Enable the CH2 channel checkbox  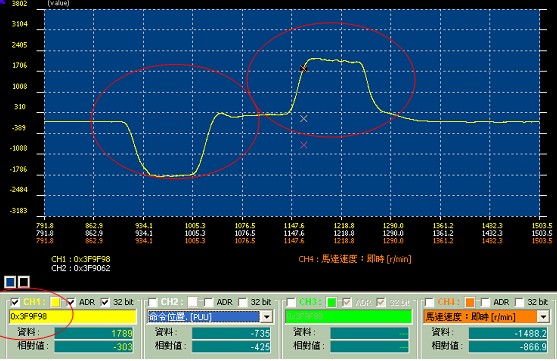pyautogui.click(x=153, y=302)
